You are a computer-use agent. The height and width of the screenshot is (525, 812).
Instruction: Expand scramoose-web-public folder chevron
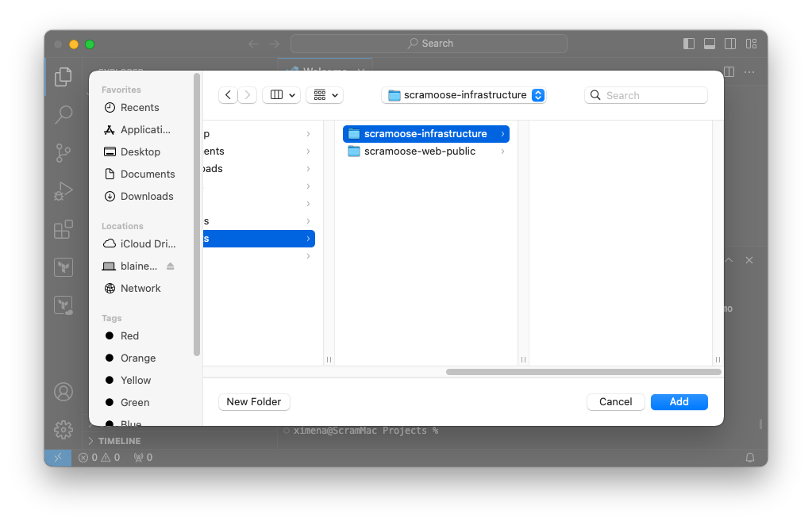(x=502, y=151)
